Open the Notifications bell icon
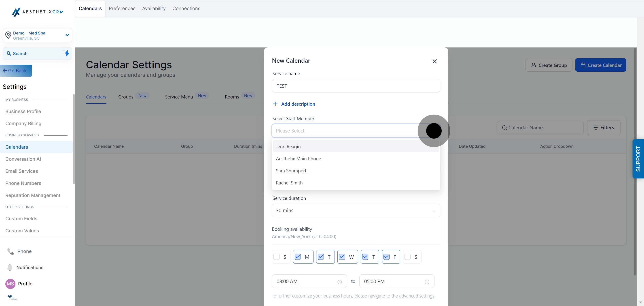 [x=10, y=267]
